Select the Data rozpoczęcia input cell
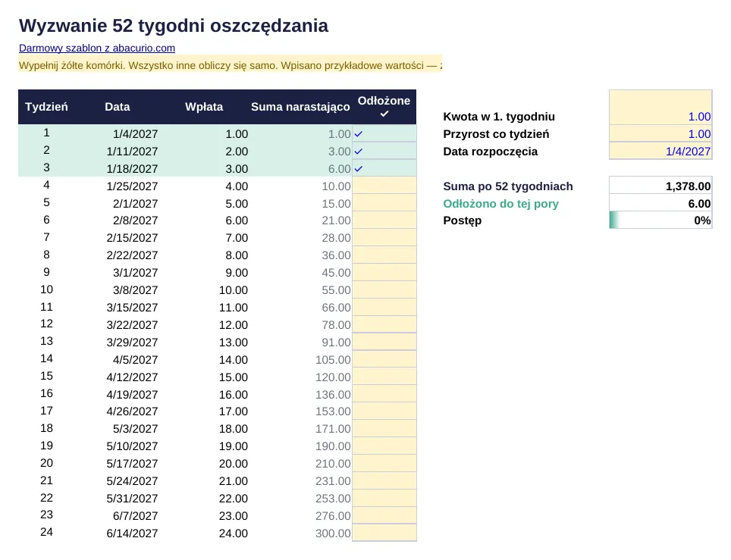The height and width of the screenshot is (560, 731). (x=660, y=151)
